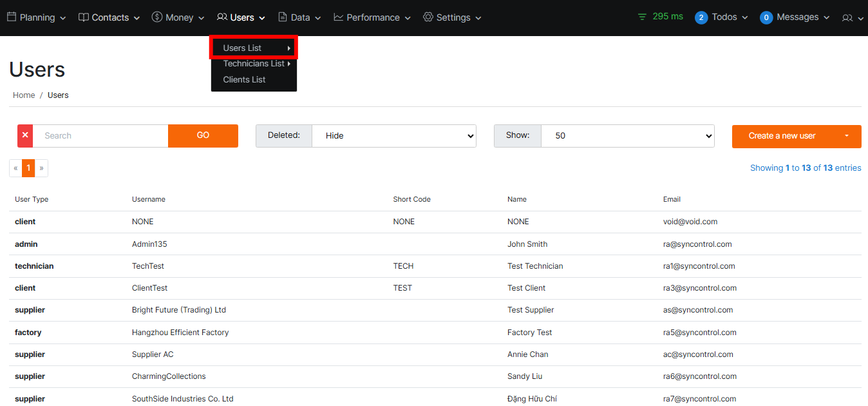The height and width of the screenshot is (406, 868).
Task: Go to Home breadcrumb link
Action: tap(24, 95)
